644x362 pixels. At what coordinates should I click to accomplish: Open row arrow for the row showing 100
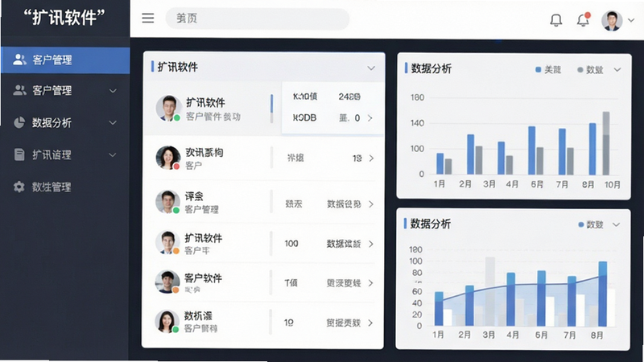click(x=371, y=244)
